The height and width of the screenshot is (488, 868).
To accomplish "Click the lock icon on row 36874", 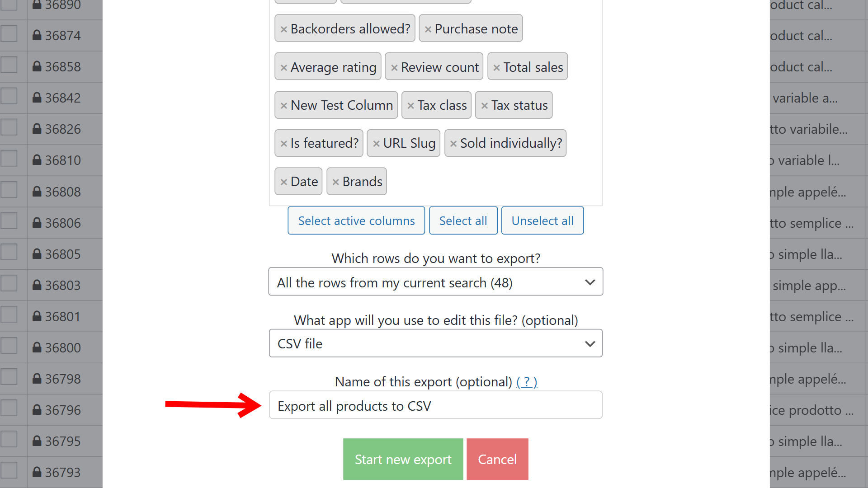I will 37,35.
